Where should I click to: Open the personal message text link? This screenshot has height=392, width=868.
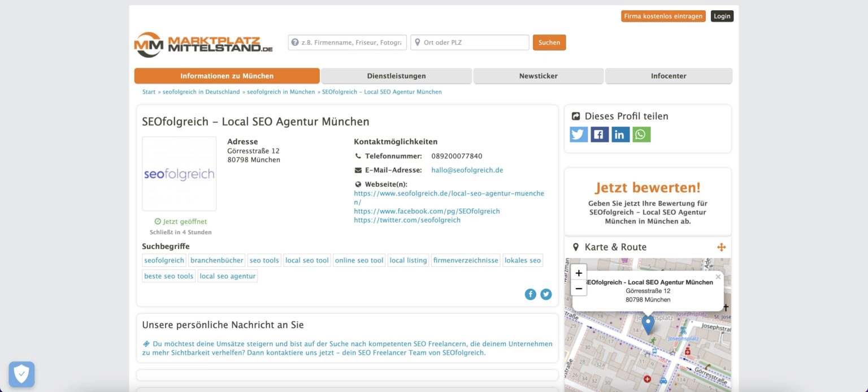pos(348,348)
